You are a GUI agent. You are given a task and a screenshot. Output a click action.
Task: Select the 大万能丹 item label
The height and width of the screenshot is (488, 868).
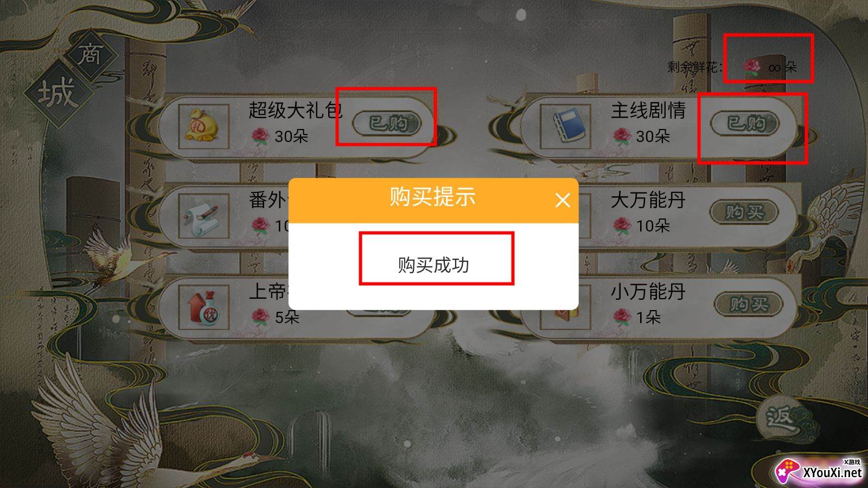pyautogui.click(x=648, y=200)
